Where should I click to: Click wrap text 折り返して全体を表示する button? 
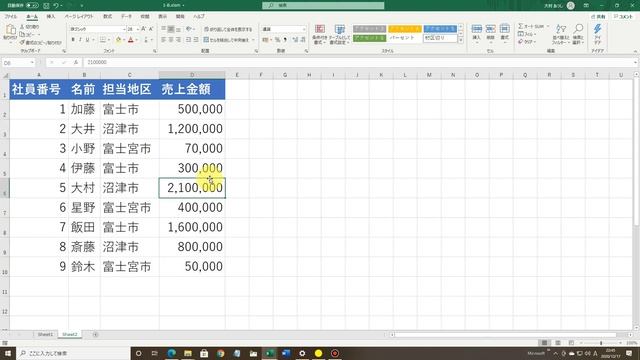pyautogui.click(x=228, y=29)
